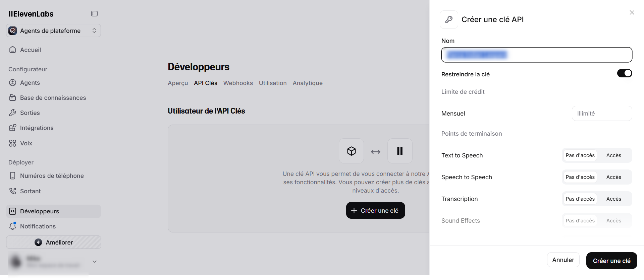Click the key icon in the dialog header
The width and height of the screenshot is (644, 280).
[449, 19]
